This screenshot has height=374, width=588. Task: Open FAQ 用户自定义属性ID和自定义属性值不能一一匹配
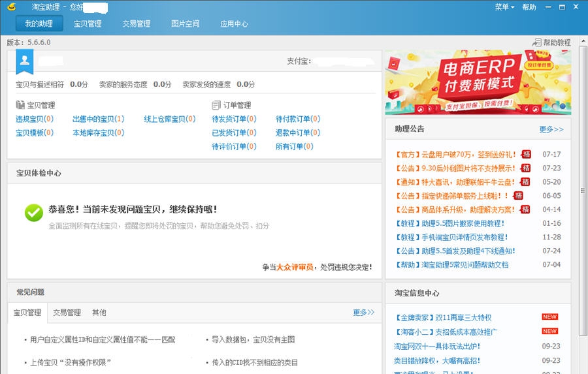(x=102, y=339)
